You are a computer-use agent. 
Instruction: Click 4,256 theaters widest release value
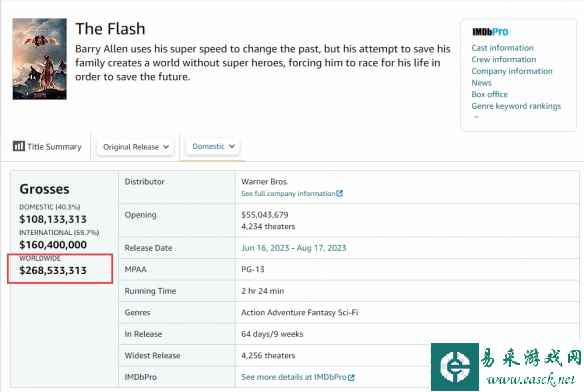point(268,355)
